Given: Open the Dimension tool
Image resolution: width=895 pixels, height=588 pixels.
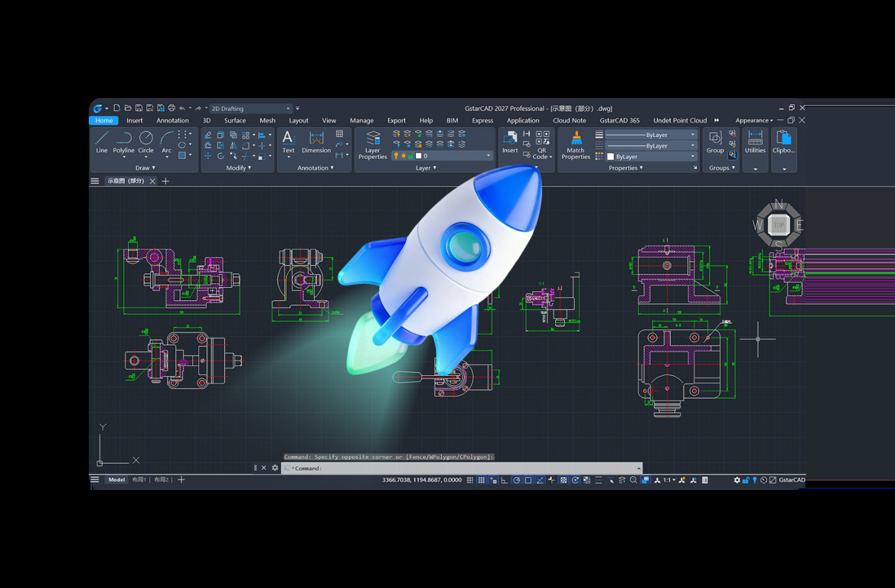Looking at the screenshot, I should click(x=316, y=142).
